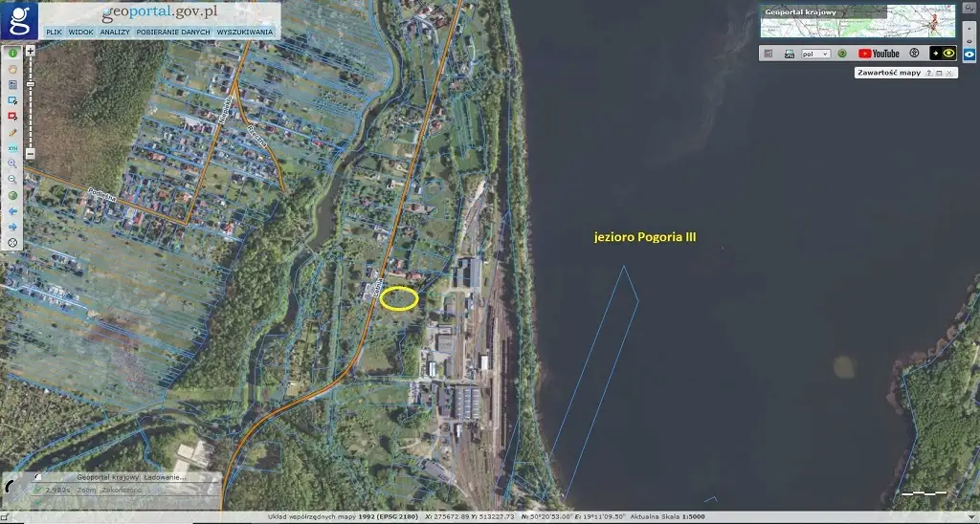Click the map zoom plus button
Viewport: 980px width, 524px height.
click(x=31, y=50)
